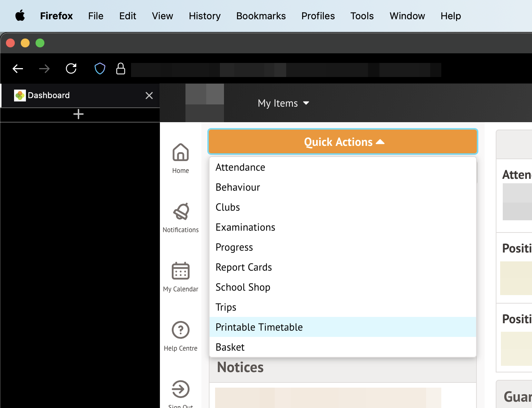Open My Calendar in sidebar
The image size is (532, 408).
click(x=181, y=277)
